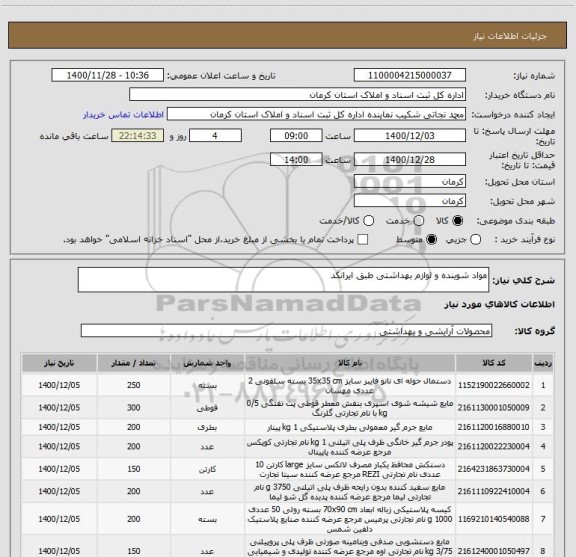Click product code 2161130001050009
Screen dimensions: 576x557
tap(493, 407)
